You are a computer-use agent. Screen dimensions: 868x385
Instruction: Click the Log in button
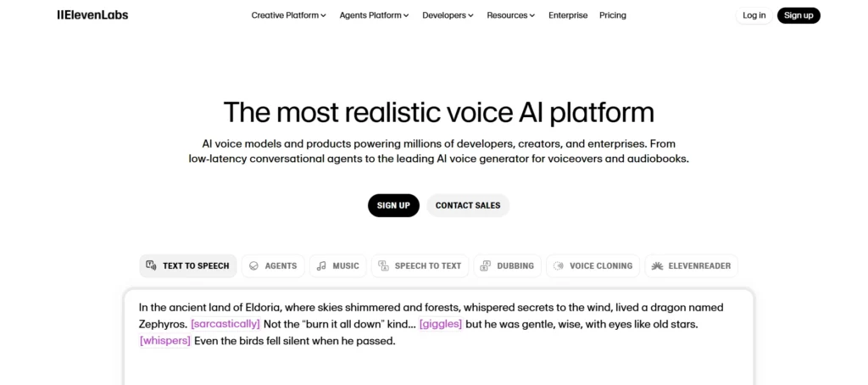(754, 15)
